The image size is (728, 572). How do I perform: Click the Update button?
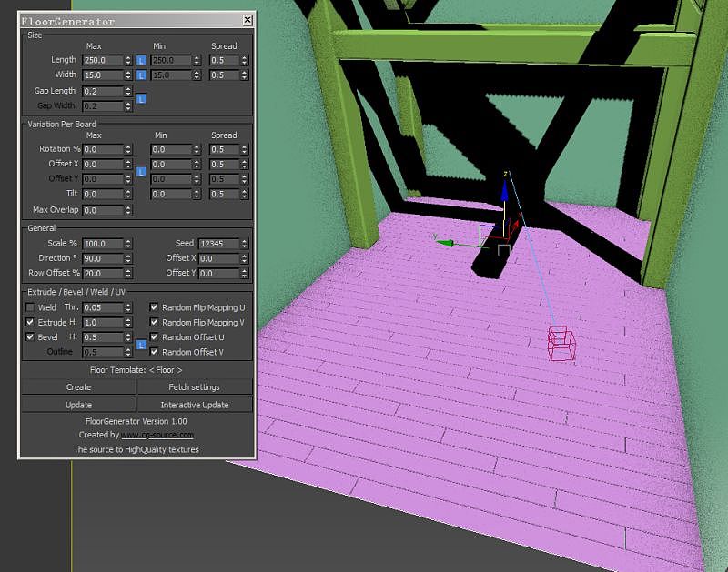(x=78, y=405)
